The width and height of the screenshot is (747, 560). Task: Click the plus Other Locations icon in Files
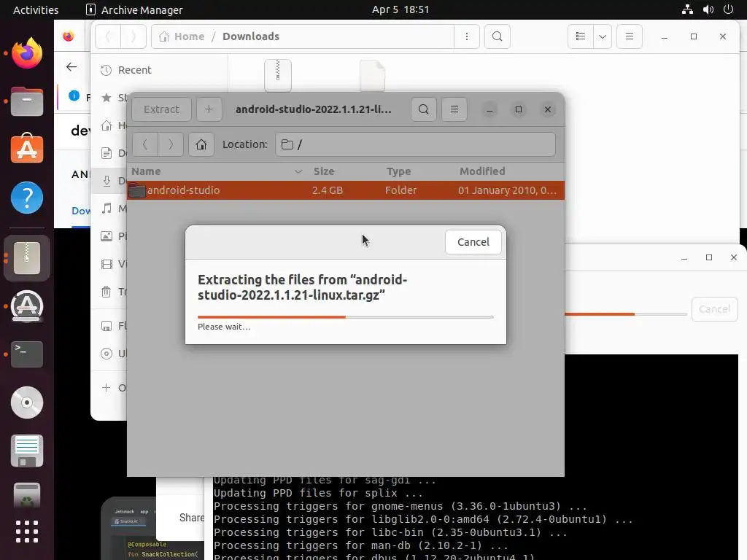pos(107,388)
